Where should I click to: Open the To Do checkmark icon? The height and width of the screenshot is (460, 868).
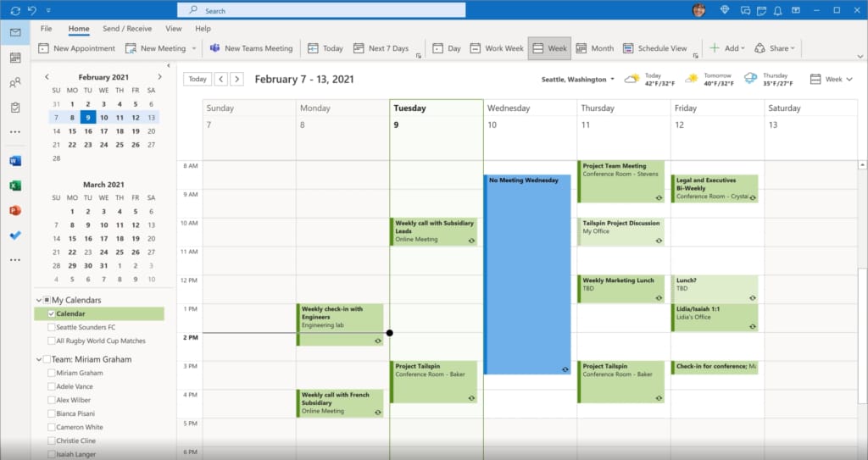tap(15, 235)
